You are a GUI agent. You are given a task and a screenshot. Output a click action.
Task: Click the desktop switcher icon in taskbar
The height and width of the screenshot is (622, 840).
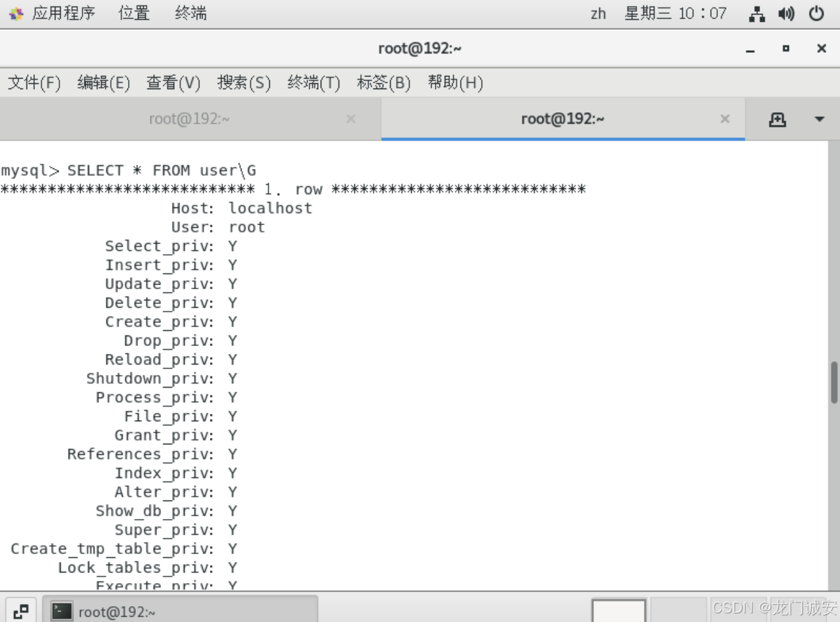21,611
